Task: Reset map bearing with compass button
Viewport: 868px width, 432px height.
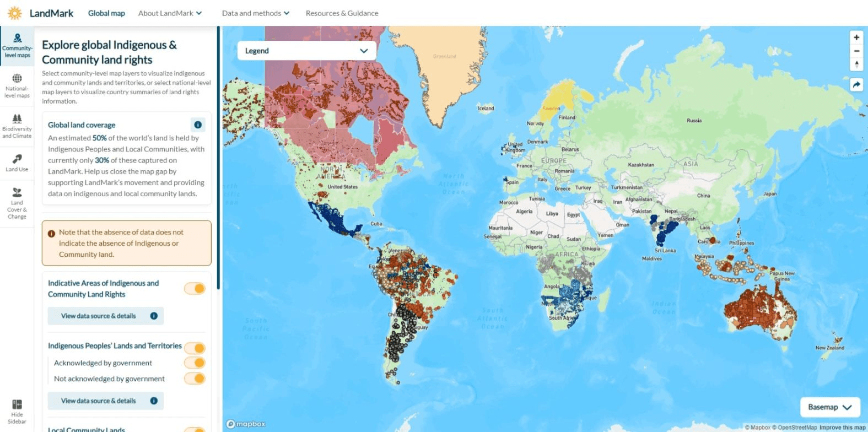Action: pyautogui.click(x=856, y=64)
